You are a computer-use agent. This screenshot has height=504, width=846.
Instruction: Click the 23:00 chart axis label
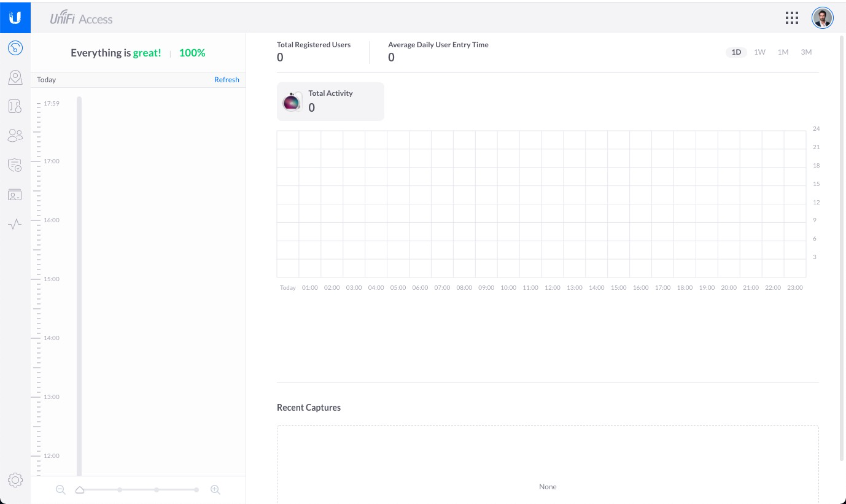pyautogui.click(x=794, y=287)
